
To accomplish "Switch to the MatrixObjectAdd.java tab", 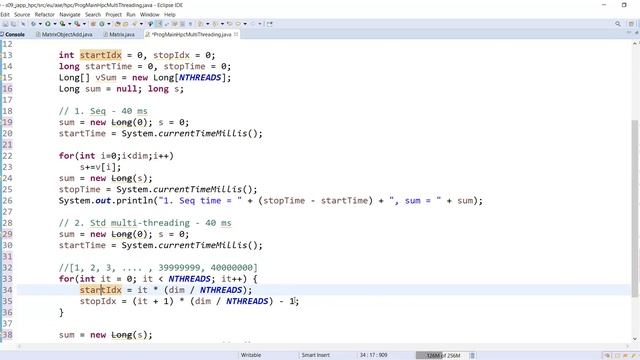I will 64,35.
